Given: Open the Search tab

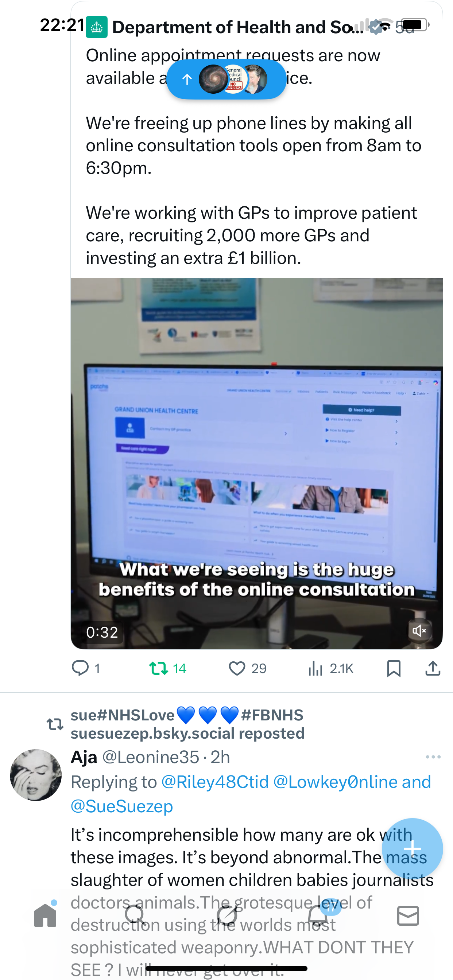Looking at the screenshot, I should [135, 915].
